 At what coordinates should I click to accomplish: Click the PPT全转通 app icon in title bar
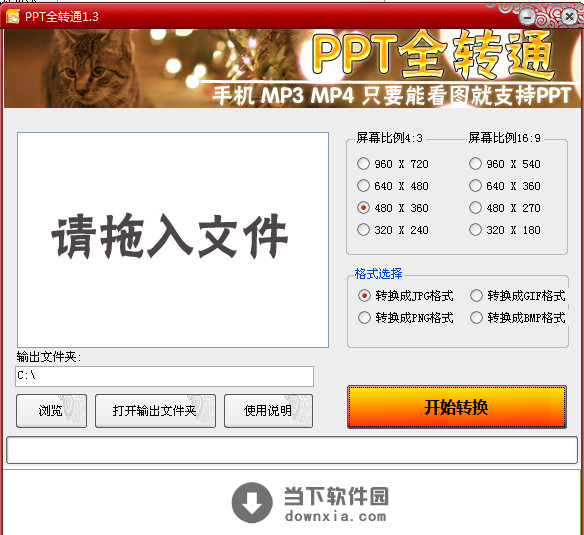pyautogui.click(x=13, y=17)
